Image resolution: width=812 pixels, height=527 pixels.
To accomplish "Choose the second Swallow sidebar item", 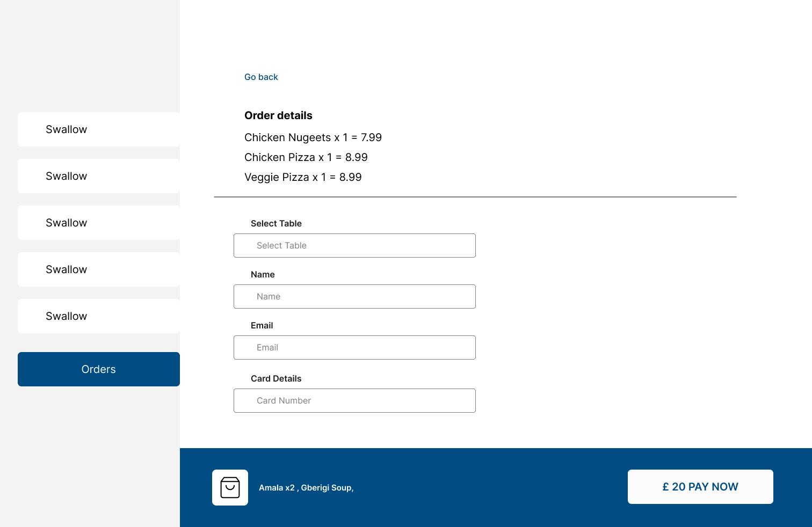I will pos(99,176).
